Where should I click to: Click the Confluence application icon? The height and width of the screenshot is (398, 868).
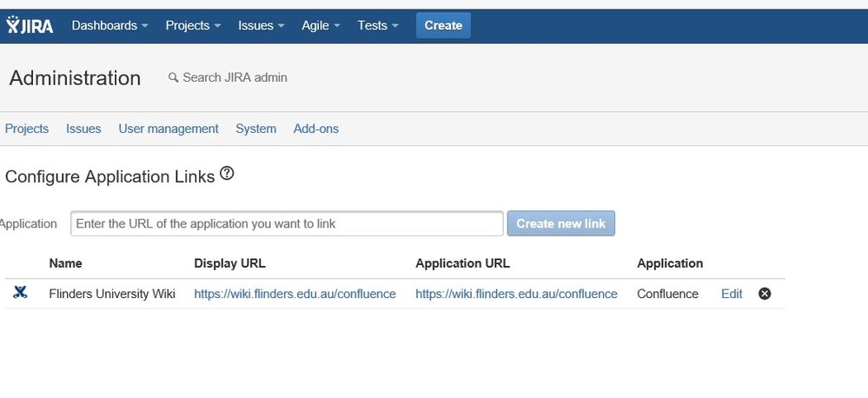(20, 293)
